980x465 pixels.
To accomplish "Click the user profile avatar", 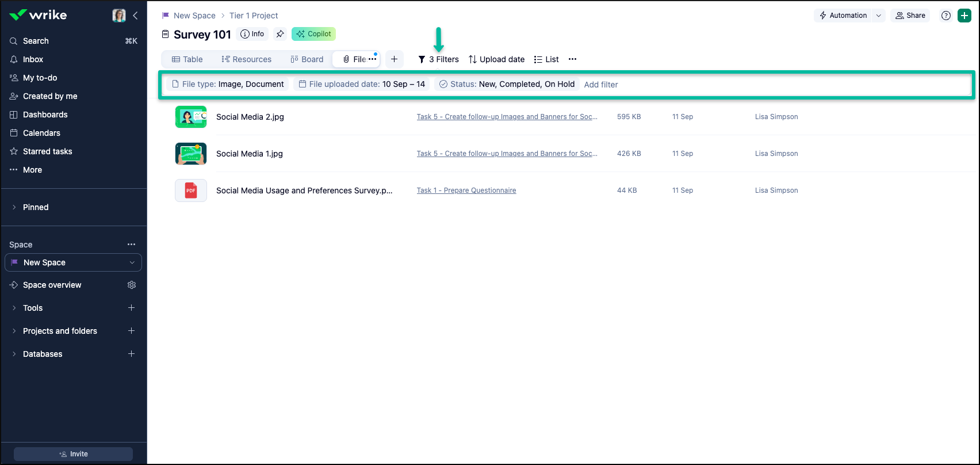I will point(119,16).
